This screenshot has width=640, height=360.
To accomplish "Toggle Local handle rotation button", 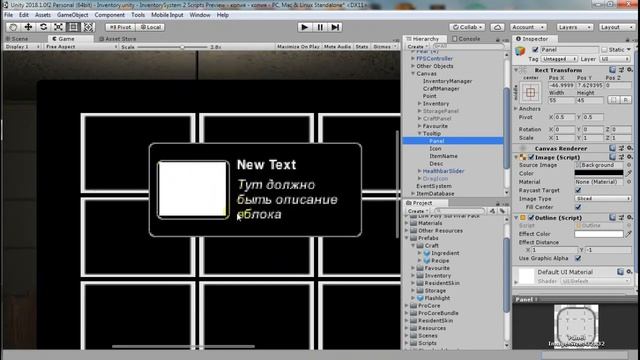I will (150, 27).
